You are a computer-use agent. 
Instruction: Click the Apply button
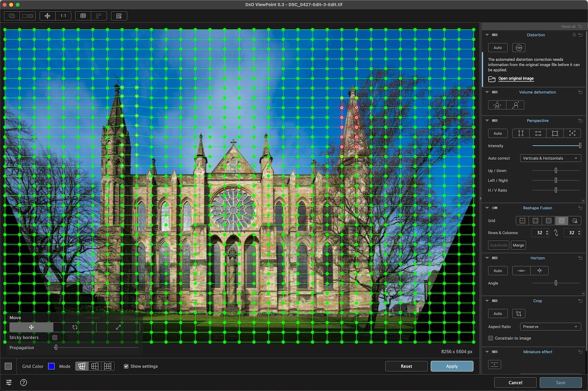point(452,366)
